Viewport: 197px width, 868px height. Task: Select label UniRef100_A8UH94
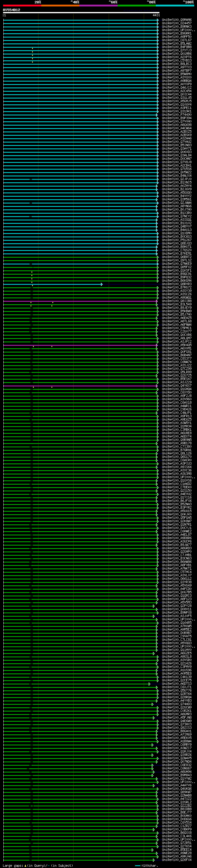click(x=176, y=772)
